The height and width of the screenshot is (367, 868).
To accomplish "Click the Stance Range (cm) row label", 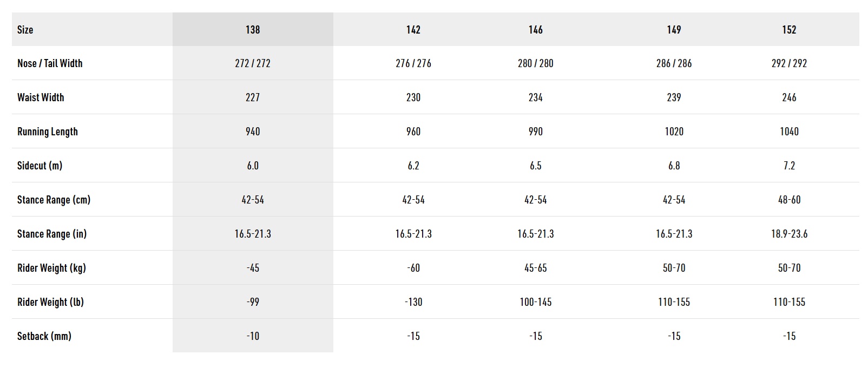I will (x=54, y=200).
